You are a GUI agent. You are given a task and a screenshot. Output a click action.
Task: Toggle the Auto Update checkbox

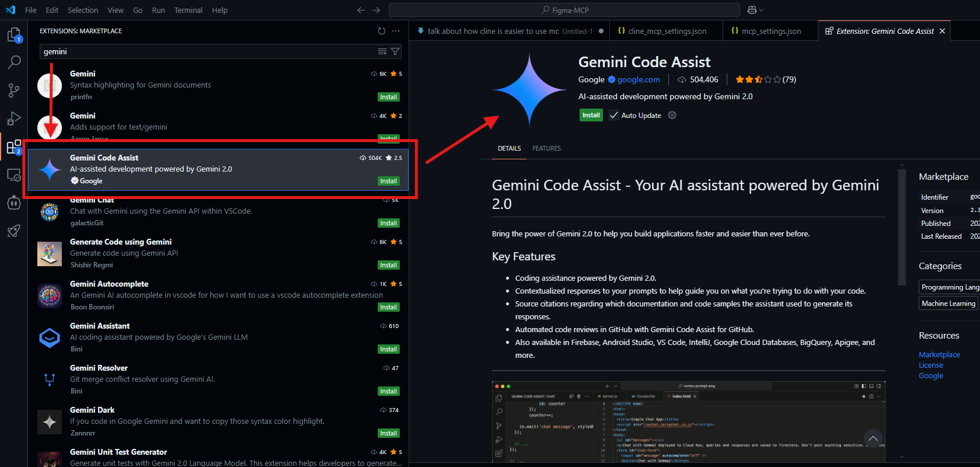[613, 115]
